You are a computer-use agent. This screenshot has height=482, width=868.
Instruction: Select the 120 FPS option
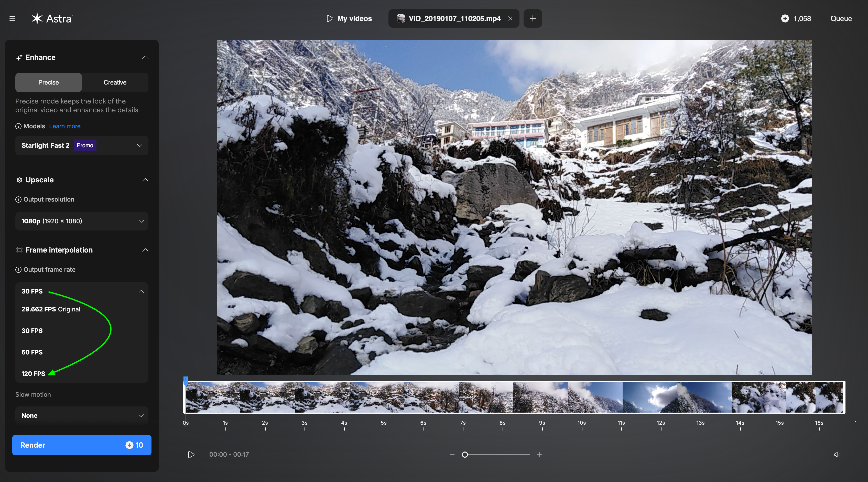(x=33, y=373)
